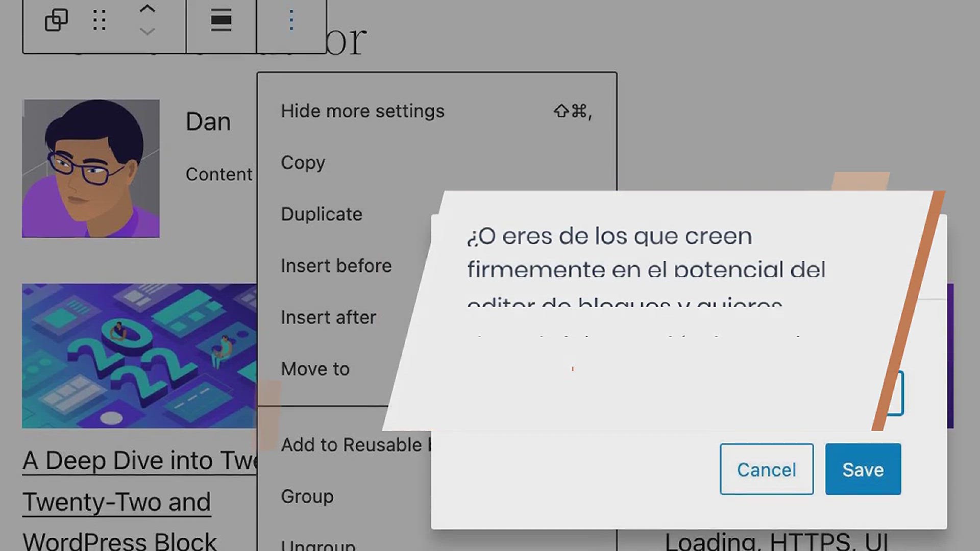Select Ungroup at the menu bottom
Screen dimensions: 980x551
click(x=317, y=545)
